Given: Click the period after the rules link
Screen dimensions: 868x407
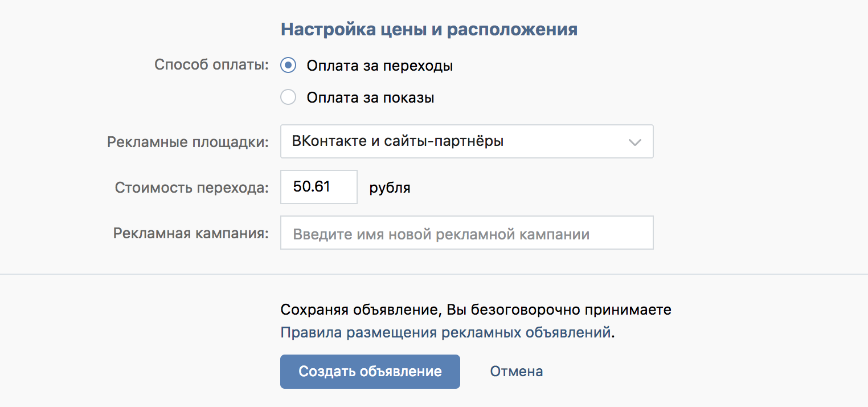Looking at the screenshot, I should click(x=613, y=334).
